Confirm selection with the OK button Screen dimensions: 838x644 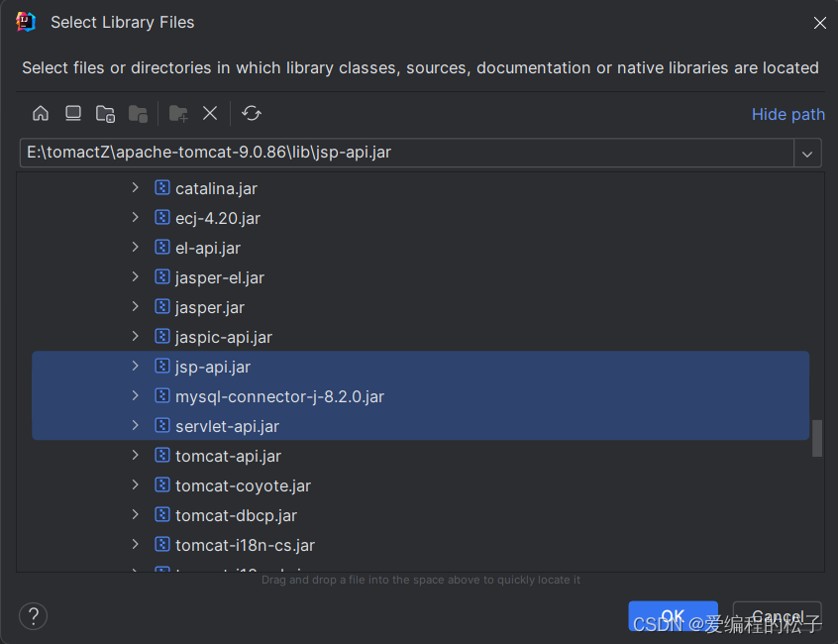point(673,615)
